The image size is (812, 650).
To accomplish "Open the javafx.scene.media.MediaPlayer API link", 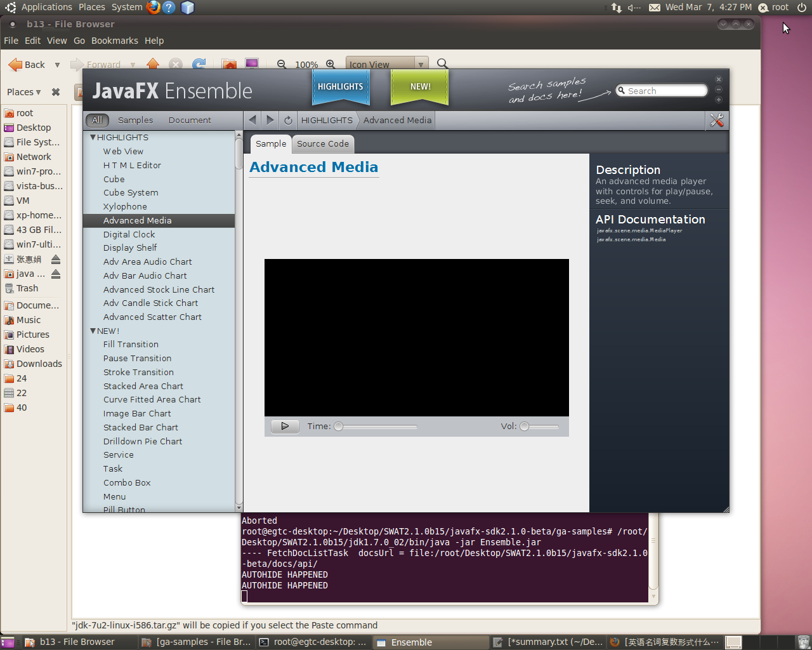I will coord(639,230).
